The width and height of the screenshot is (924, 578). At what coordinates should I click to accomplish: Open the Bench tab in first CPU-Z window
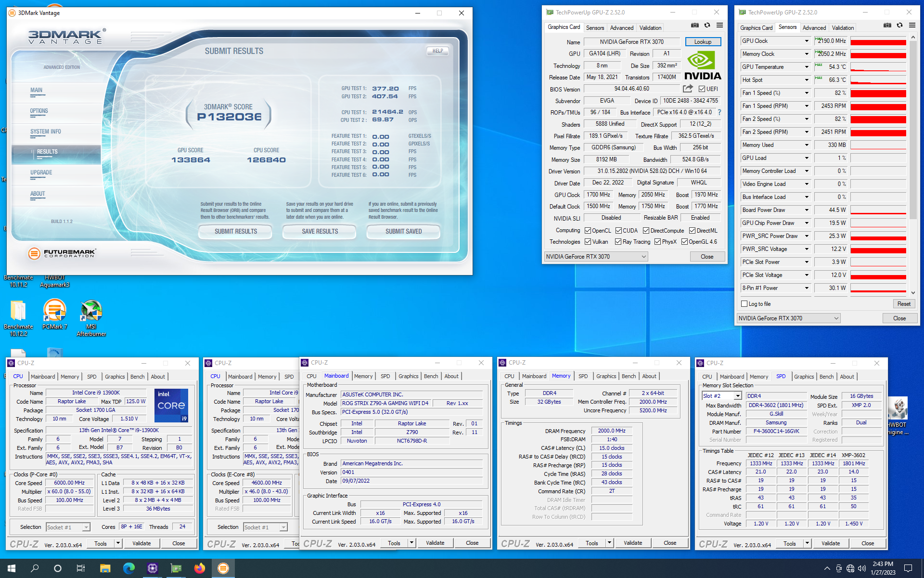(137, 377)
